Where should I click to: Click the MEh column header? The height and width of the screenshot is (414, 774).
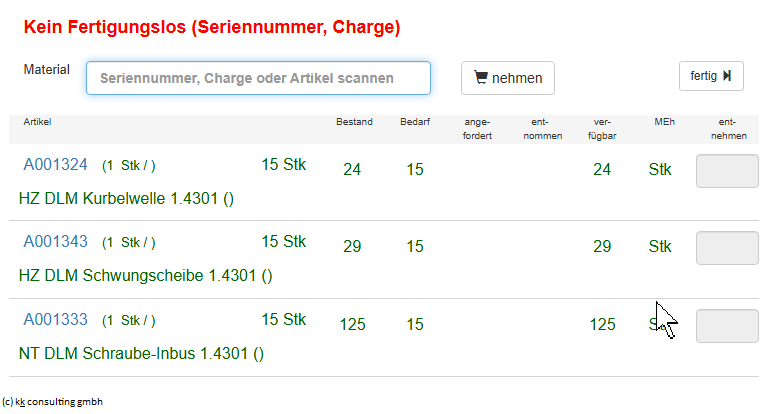tap(664, 122)
